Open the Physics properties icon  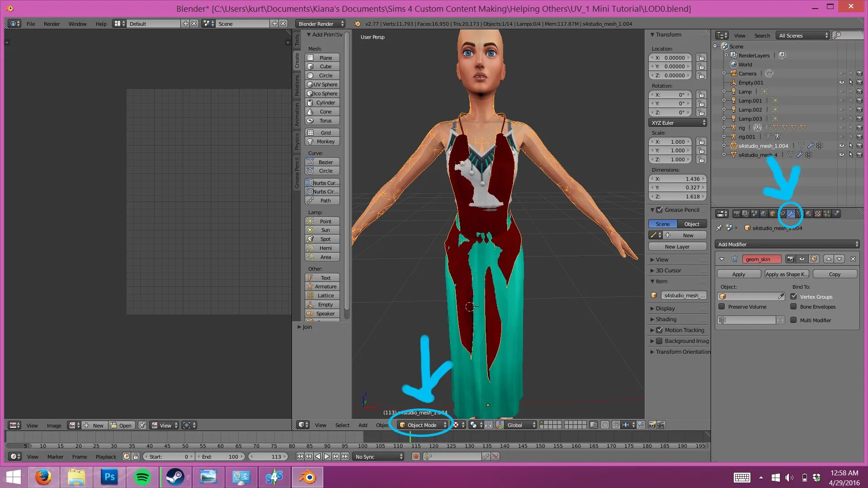(835, 214)
